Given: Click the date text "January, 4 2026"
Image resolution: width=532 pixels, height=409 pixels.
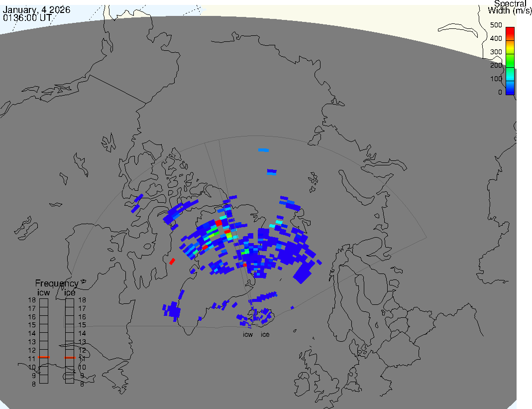Looking at the screenshot, I should (x=36, y=9).
